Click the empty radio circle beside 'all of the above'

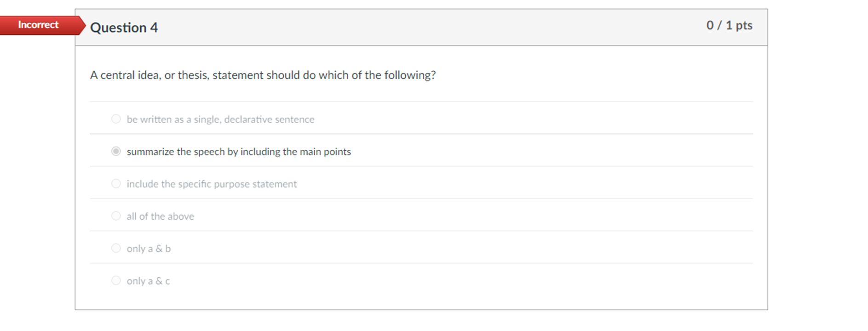116,215
